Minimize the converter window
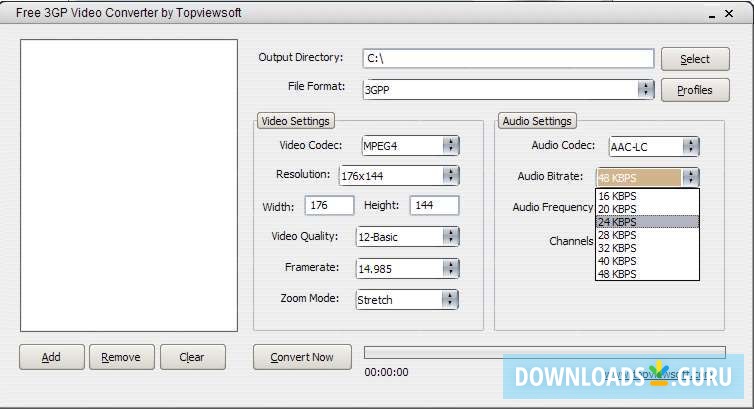Image resolution: width=754 pixels, height=409 pixels. [712, 14]
